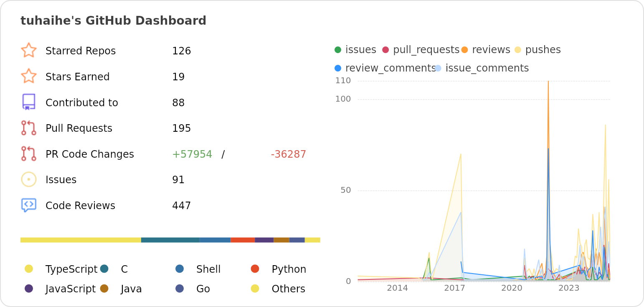Click the Shell blue legend dot

click(x=180, y=269)
